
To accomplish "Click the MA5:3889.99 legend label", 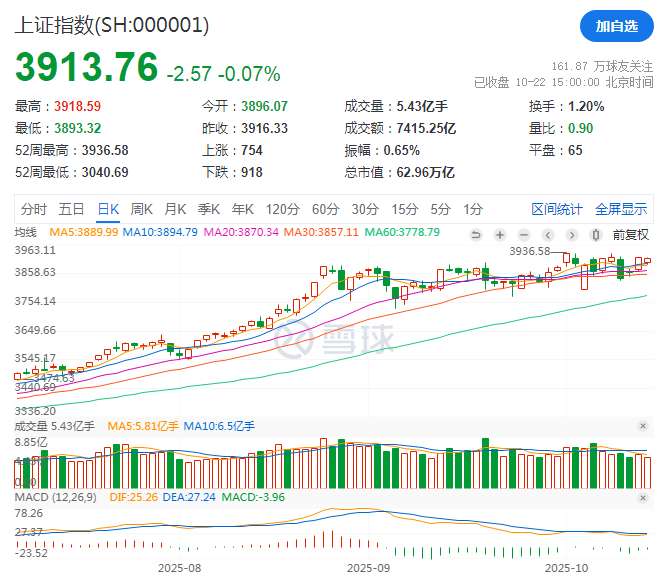I will [x=84, y=232].
